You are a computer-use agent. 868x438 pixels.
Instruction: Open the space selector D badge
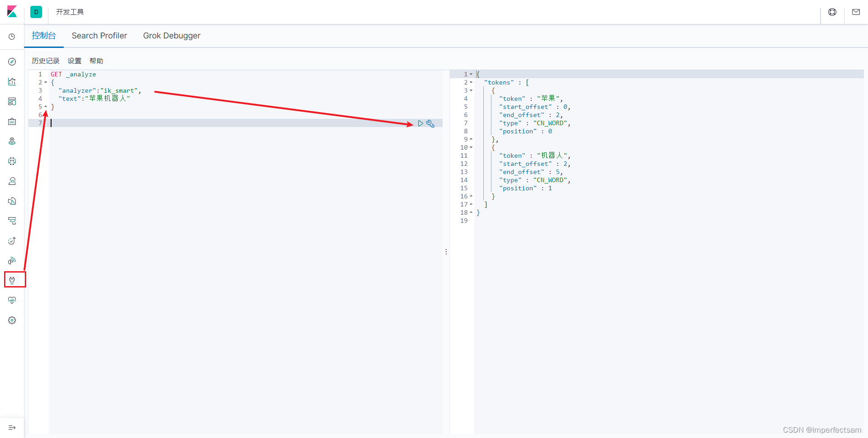[36, 12]
